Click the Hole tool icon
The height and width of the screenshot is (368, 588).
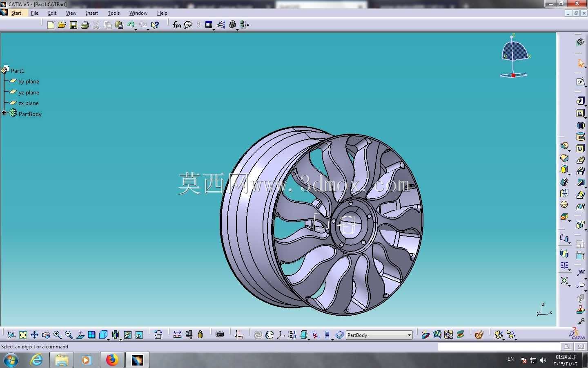[x=580, y=148]
